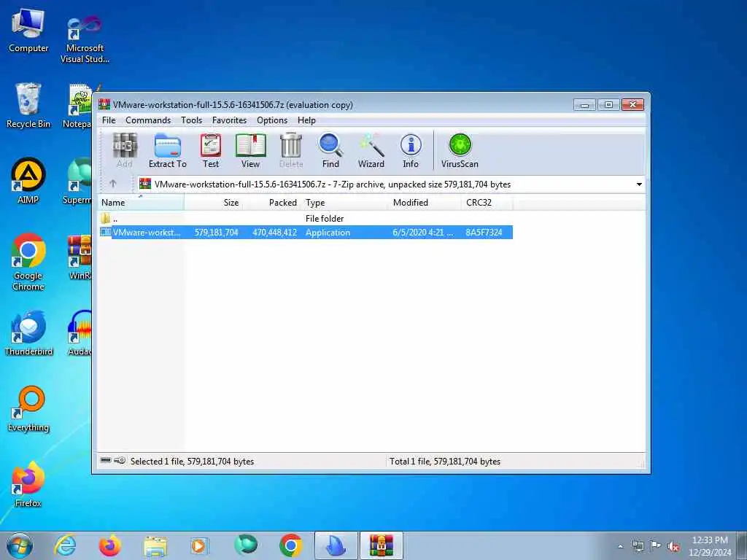Open the Tools menu
This screenshot has height=560, width=747.
[x=192, y=120]
